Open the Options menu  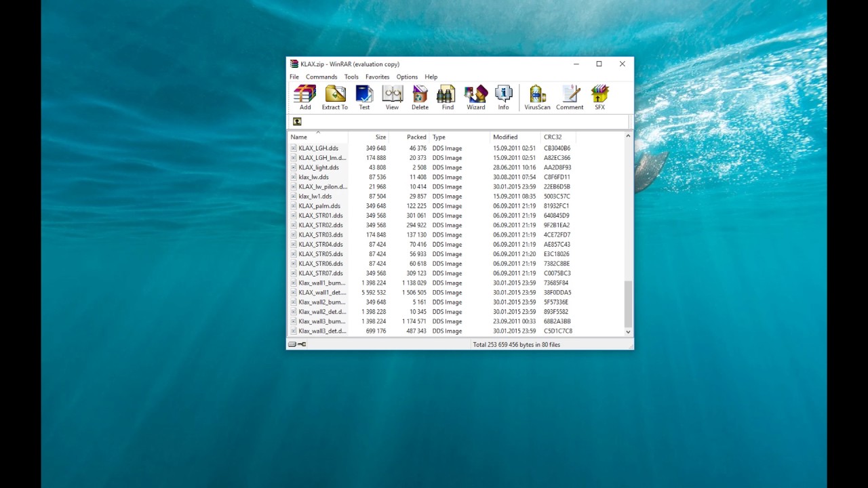407,77
